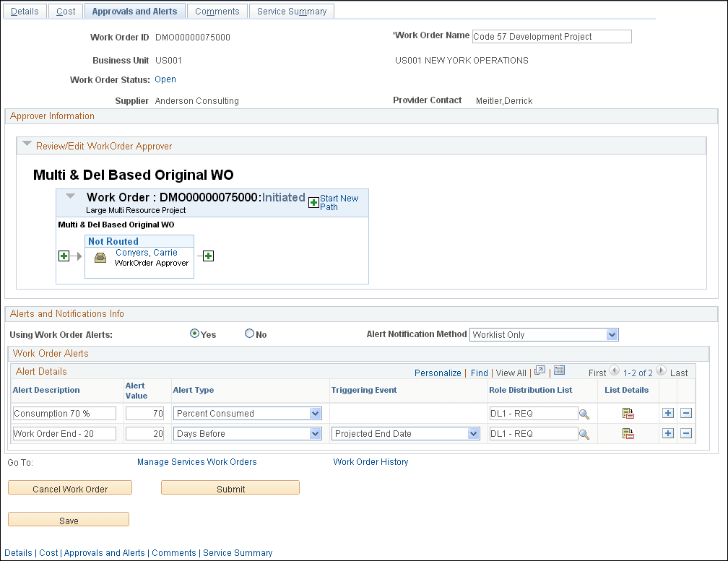Screen dimensions: 728x561
Task: View List Details for the Work Order End alert
Action: [628, 433]
